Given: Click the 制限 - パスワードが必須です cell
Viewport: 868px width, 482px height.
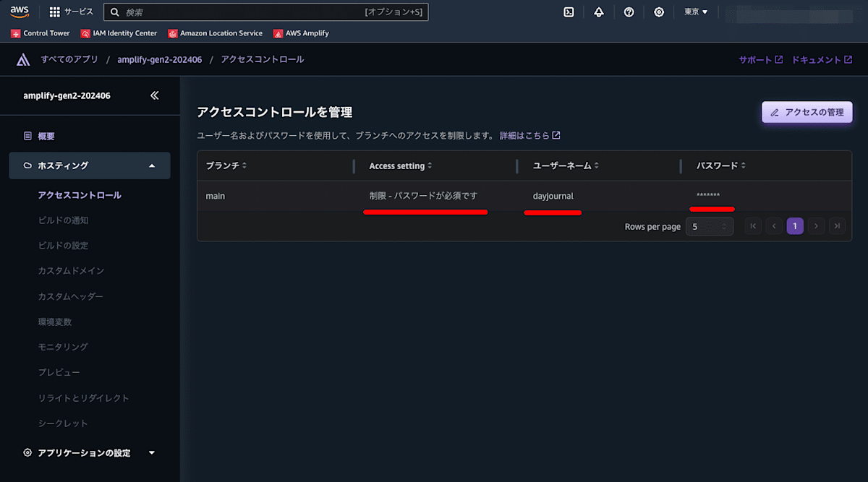Looking at the screenshot, I should (x=423, y=196).
